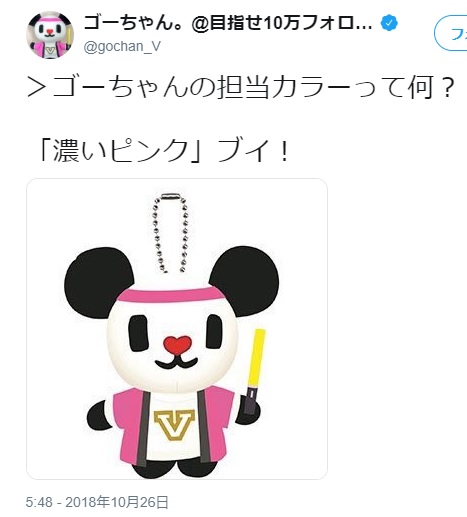Click the blue verified badge
This screenshot has width=467, height=517.
389,23
